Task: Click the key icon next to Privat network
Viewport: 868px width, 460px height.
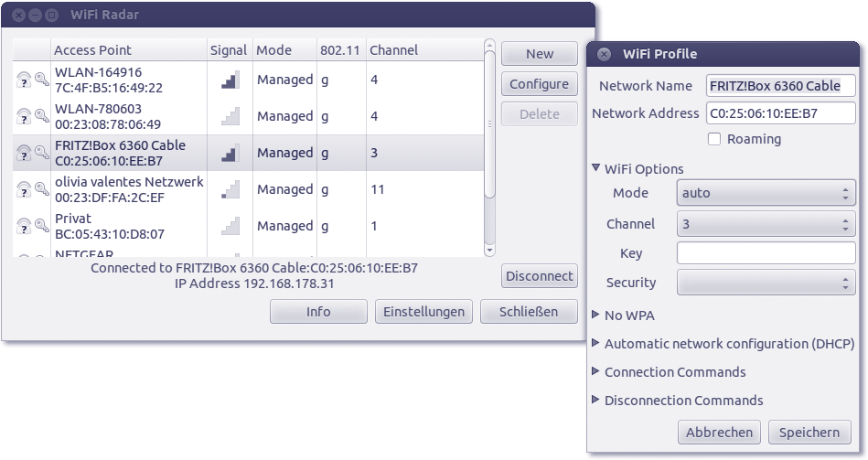Action: click(x=41, y=226)
